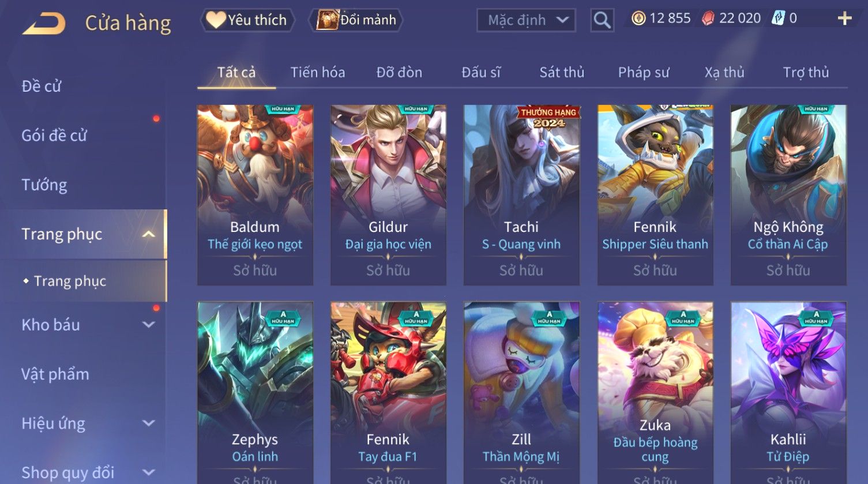868x484 pixels.
Task: Click the blue voucher currency icon
Action: [778, 18]
